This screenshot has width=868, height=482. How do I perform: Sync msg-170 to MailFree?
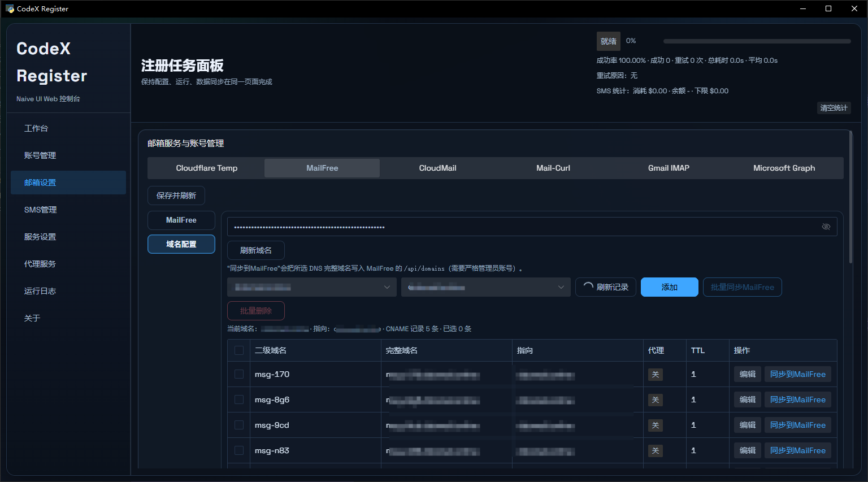pyautogui.click(x=798, y=374)
